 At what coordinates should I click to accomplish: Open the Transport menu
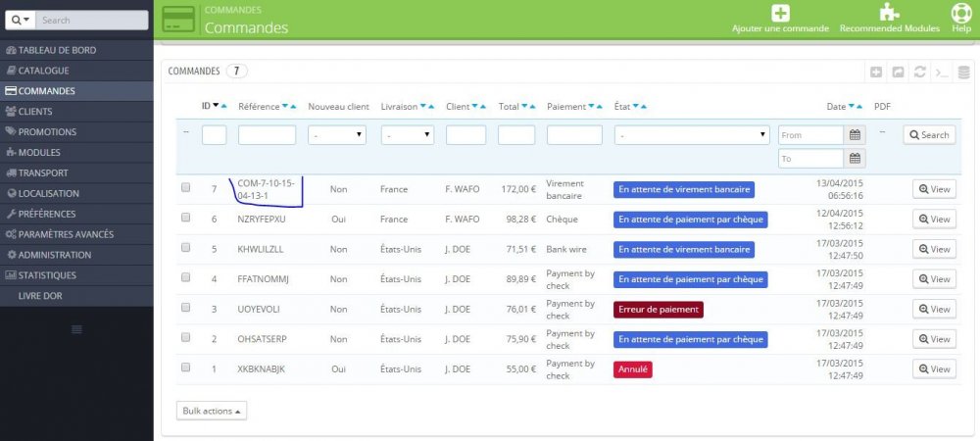point(76,173)
